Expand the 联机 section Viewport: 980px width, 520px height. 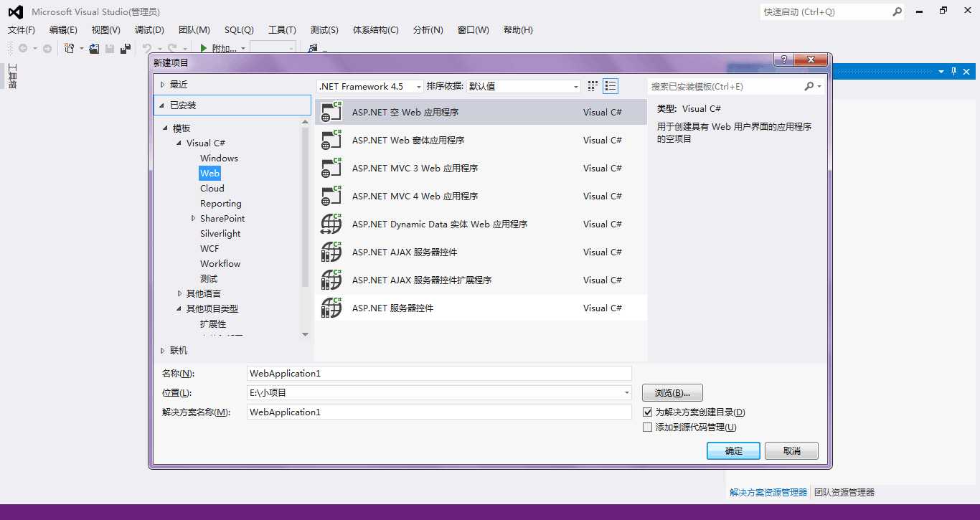[x=163, y=351]
